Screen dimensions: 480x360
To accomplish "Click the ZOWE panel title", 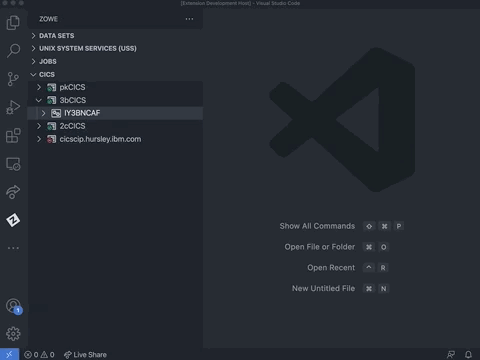I will tap(48, 19).
